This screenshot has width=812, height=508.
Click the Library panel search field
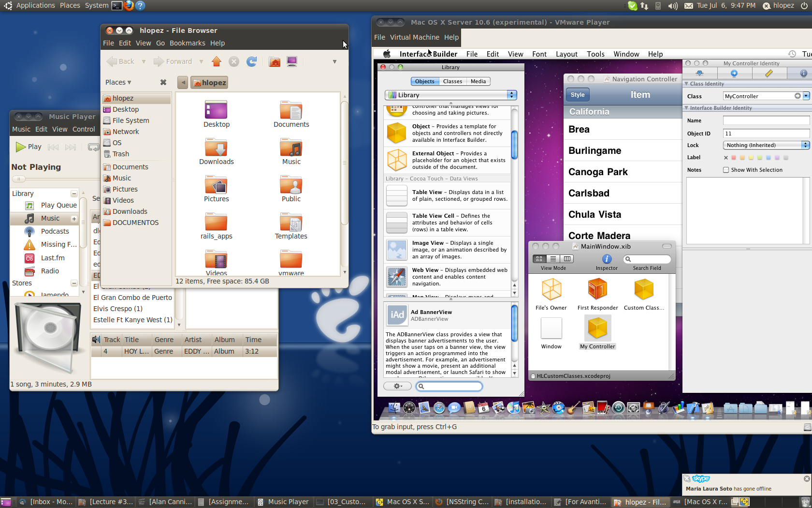(449, 386)
